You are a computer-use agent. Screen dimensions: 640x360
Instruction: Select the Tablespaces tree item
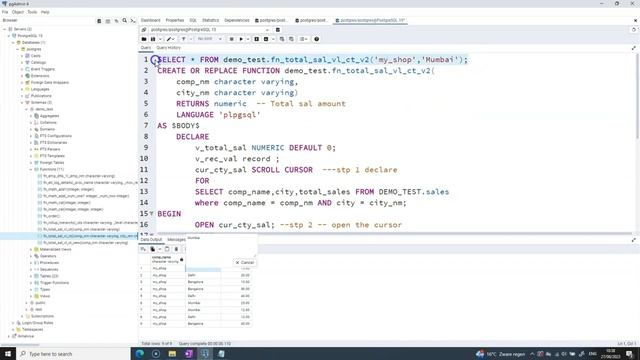pos(33,329)
